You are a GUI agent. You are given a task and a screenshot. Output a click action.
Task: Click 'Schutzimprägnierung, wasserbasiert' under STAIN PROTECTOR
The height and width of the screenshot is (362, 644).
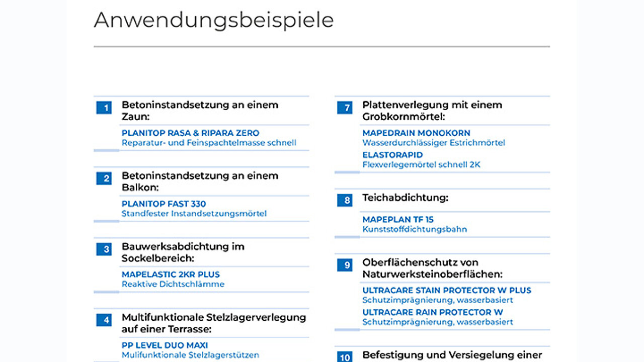click(x=438, y=300)
